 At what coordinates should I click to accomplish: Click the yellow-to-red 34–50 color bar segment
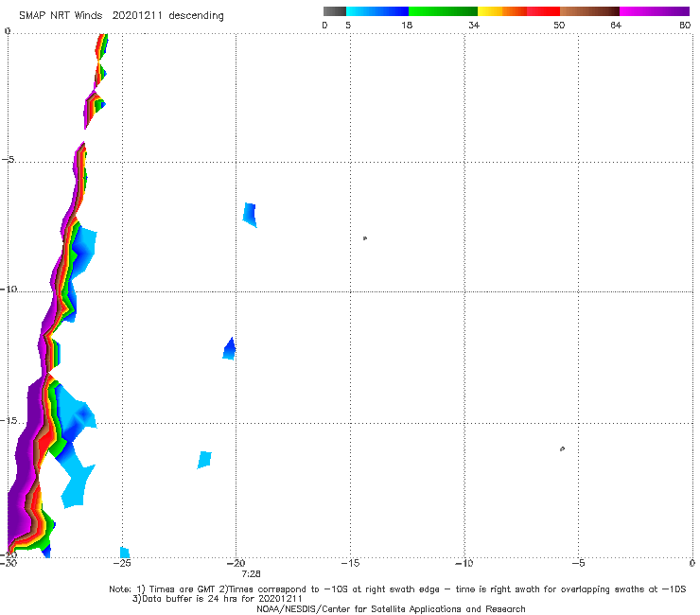[518, 11]
